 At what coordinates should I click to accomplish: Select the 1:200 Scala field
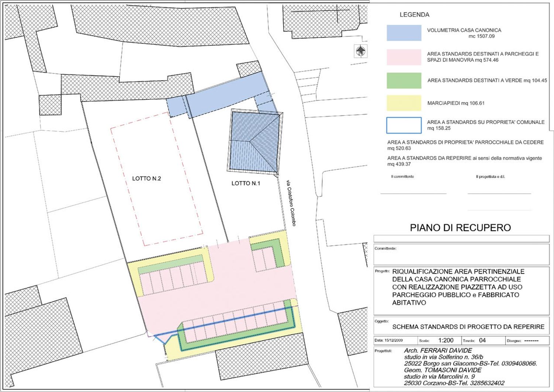(x=446, y=341)
